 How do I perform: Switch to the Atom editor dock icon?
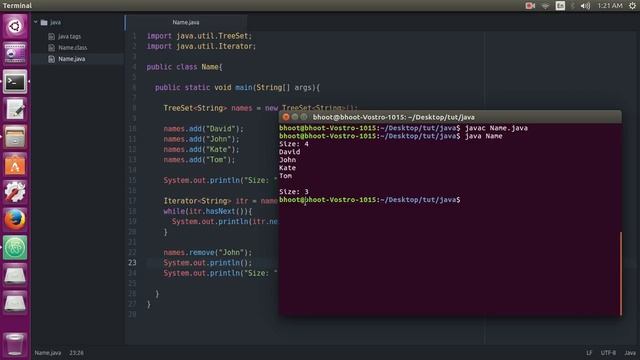(15, 247)
